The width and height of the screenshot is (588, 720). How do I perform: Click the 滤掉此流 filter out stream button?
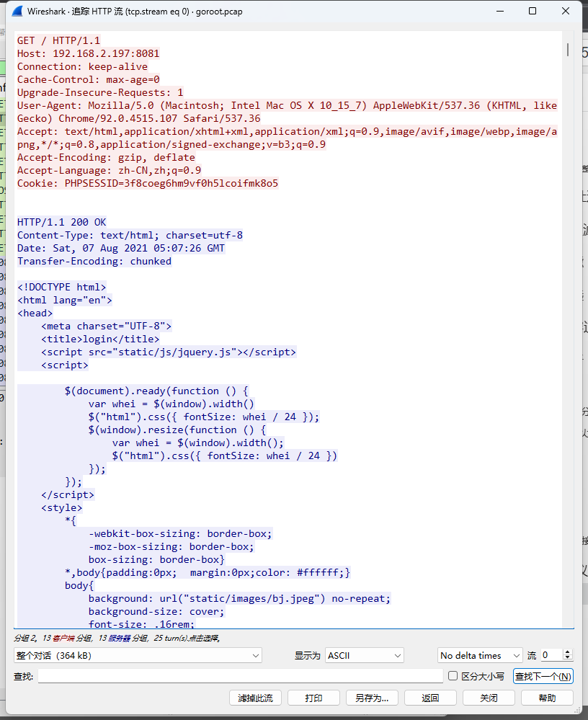(x=255, y=698)
